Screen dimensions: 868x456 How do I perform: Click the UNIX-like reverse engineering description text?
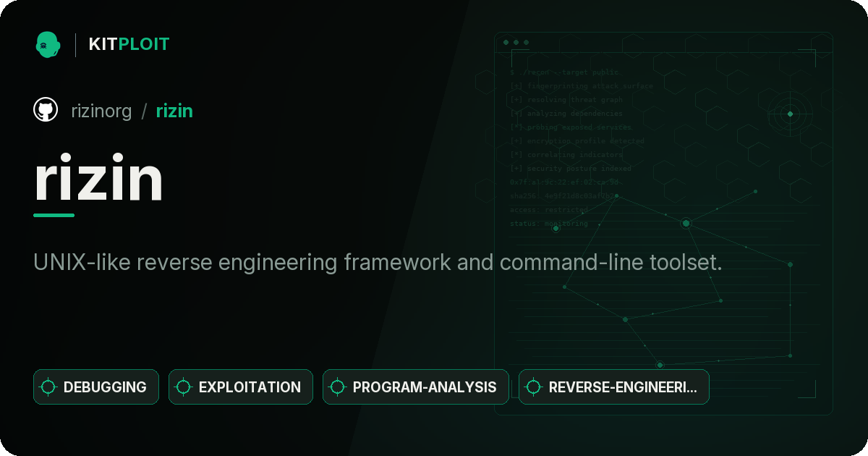pyautogui.click(x=378, y=262)
